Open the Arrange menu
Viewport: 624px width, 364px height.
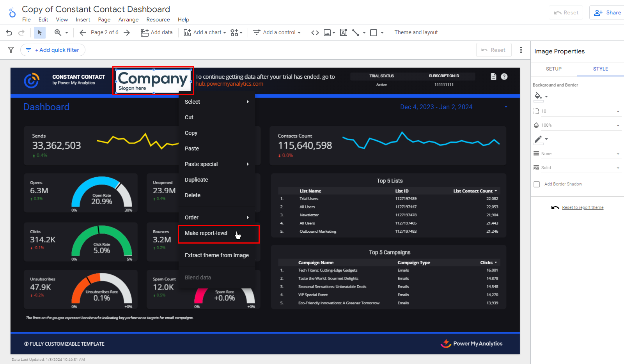pos(128,19)
